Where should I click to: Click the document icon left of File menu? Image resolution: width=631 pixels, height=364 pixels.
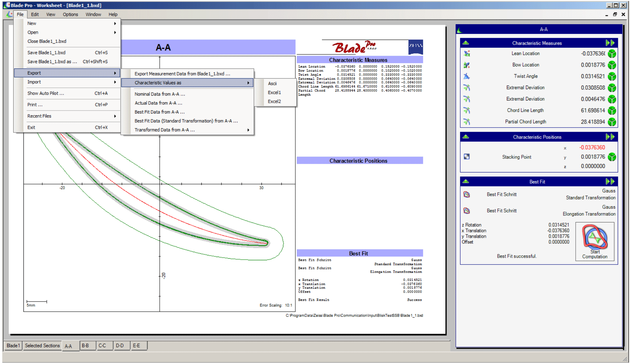[9, 14]
